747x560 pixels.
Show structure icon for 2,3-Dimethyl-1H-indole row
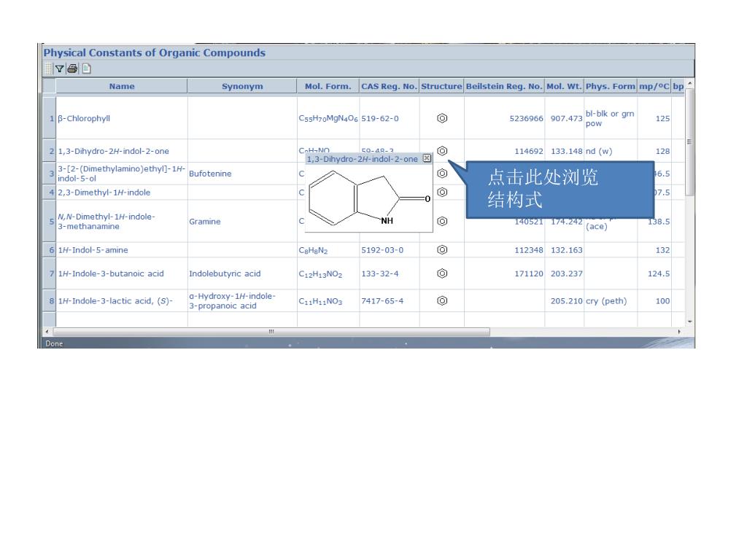pos(442,192)
